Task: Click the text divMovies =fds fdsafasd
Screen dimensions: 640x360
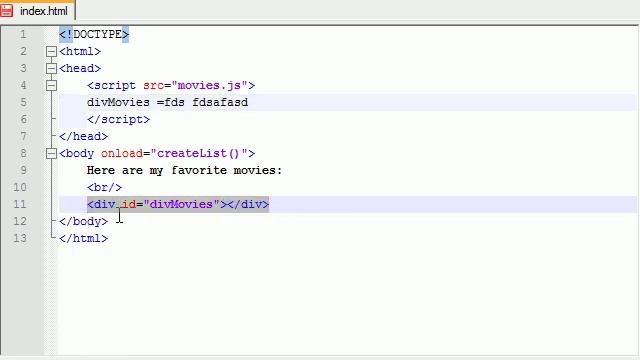Action: pos(167,102)
